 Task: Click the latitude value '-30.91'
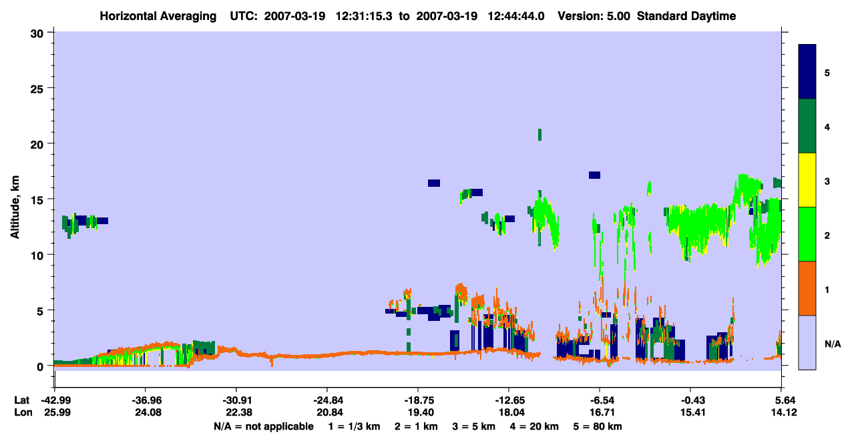[236, 400]
